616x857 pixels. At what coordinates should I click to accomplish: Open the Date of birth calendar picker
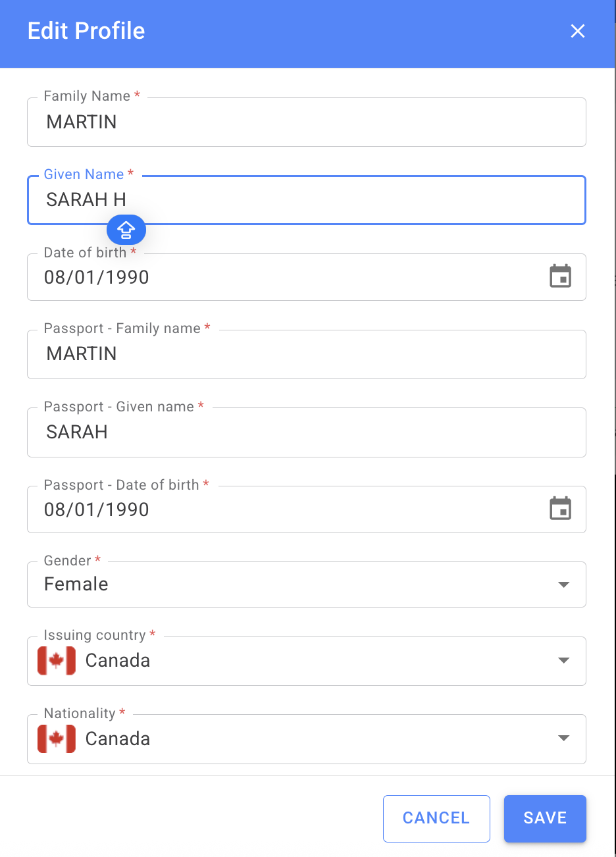(560, 276)
